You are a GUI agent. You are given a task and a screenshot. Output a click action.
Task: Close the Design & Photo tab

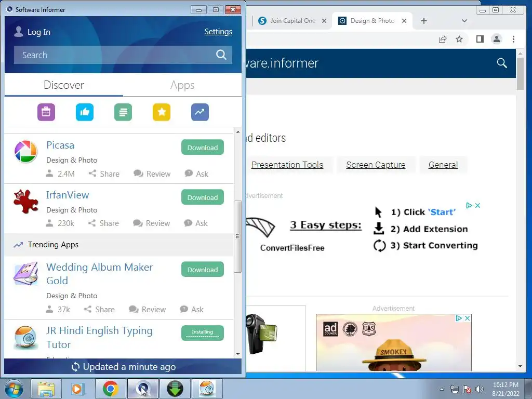[404, 21]
